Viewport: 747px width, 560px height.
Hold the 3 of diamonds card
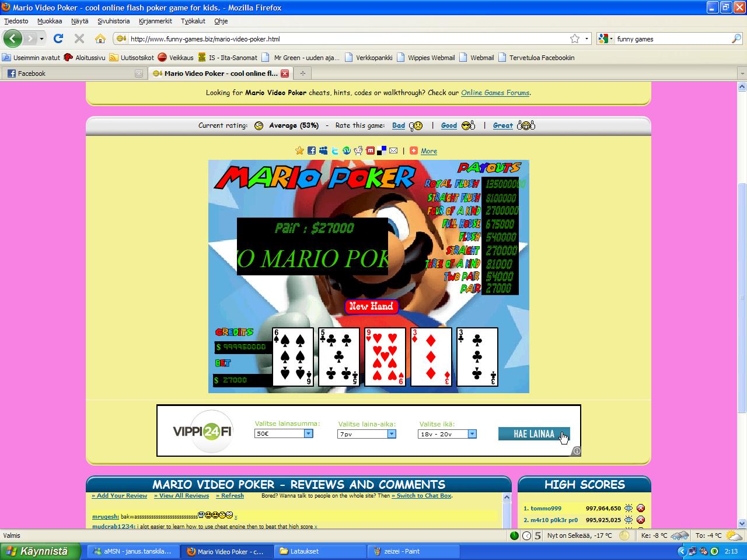tap(431, 357)
